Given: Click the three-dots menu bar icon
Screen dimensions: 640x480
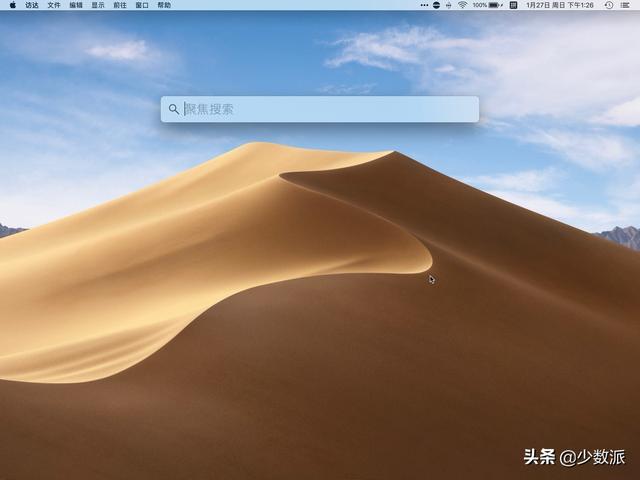Looking at the screenshot, I should click(x=424, y=5).
